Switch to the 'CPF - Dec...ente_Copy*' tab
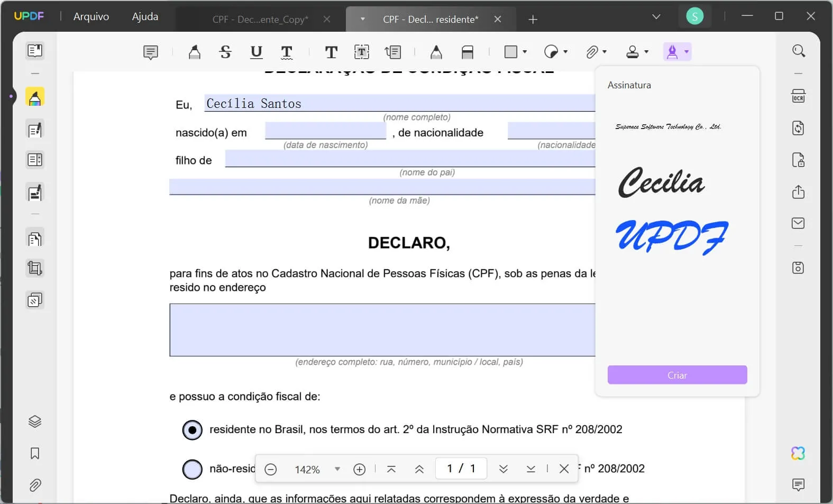 [x=260, y=20]
